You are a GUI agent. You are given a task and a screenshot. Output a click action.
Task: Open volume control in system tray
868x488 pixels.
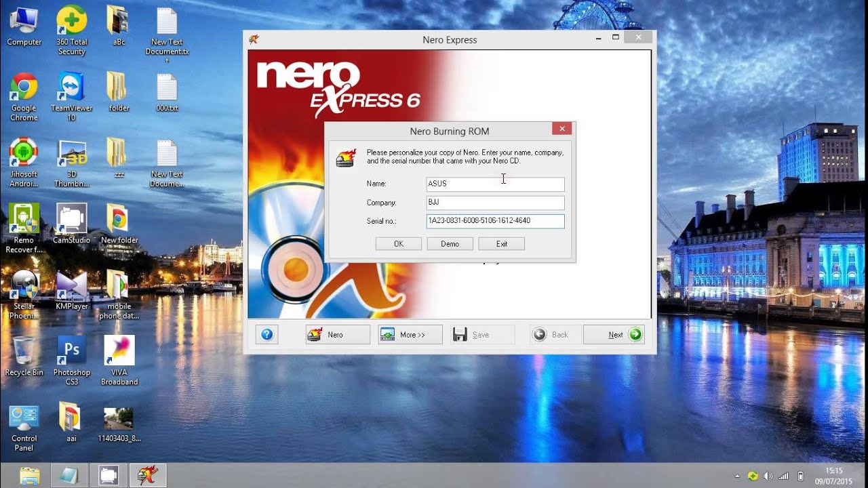tap(768, 476)
